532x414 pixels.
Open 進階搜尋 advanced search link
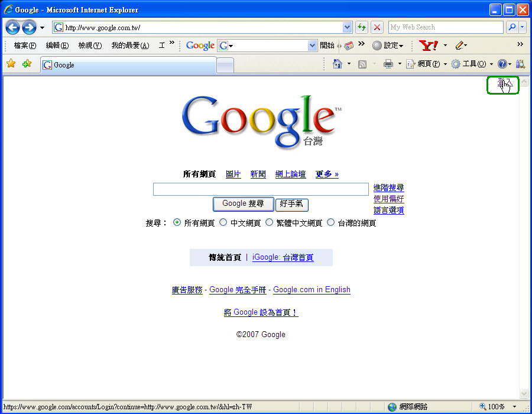coord(389,187)
